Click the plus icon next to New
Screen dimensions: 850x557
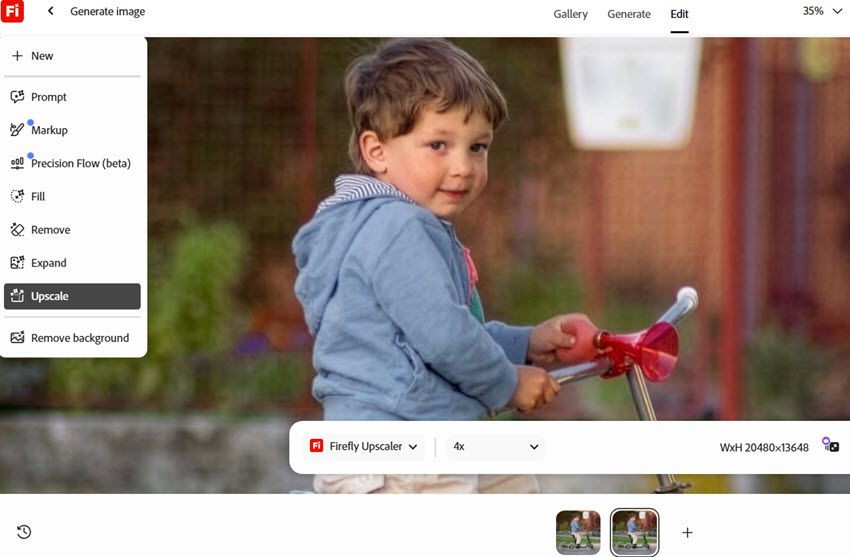tap(17, 56)
